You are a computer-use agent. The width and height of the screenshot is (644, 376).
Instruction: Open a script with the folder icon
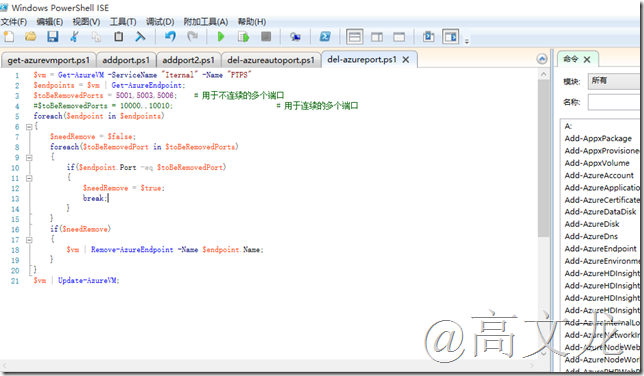(x=30, y=37)
